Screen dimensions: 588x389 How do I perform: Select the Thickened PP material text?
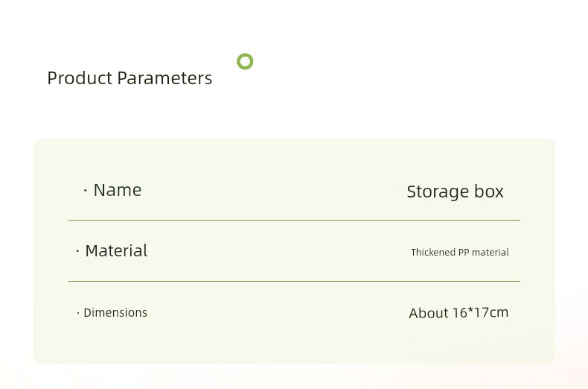pyautogui.click(x=460, y=253)
